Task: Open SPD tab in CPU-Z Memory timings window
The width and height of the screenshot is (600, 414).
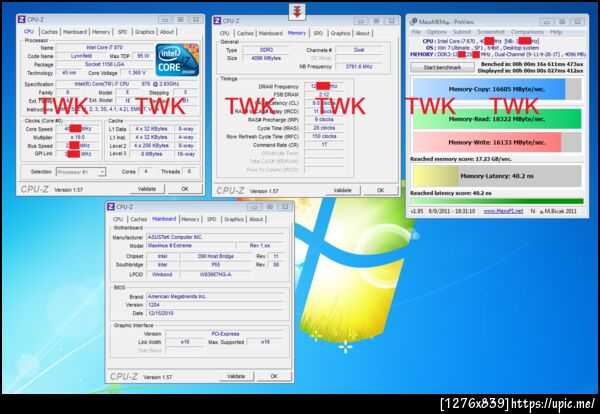Action: (x=318, y=33)
